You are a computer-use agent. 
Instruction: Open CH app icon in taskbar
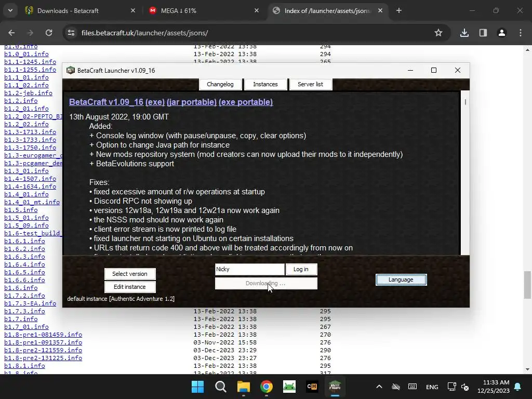pyautogui.click(x=312, y=387)
